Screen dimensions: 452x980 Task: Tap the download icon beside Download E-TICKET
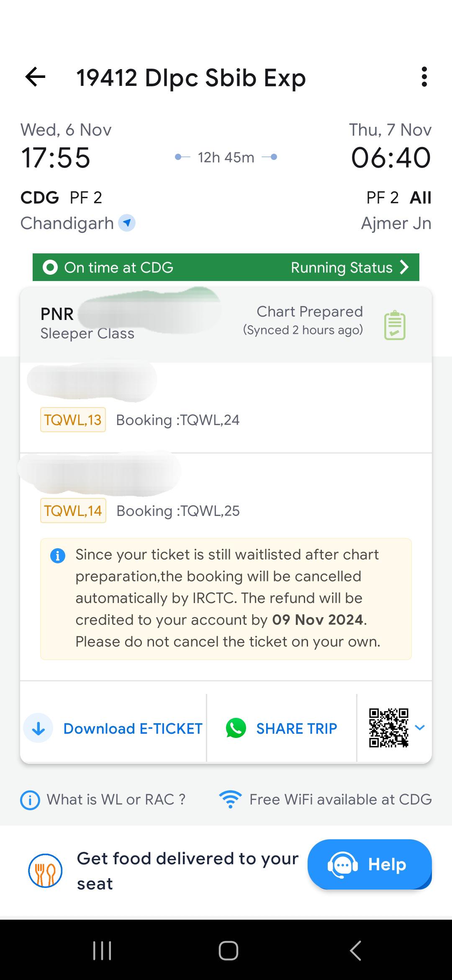(38, 728)
